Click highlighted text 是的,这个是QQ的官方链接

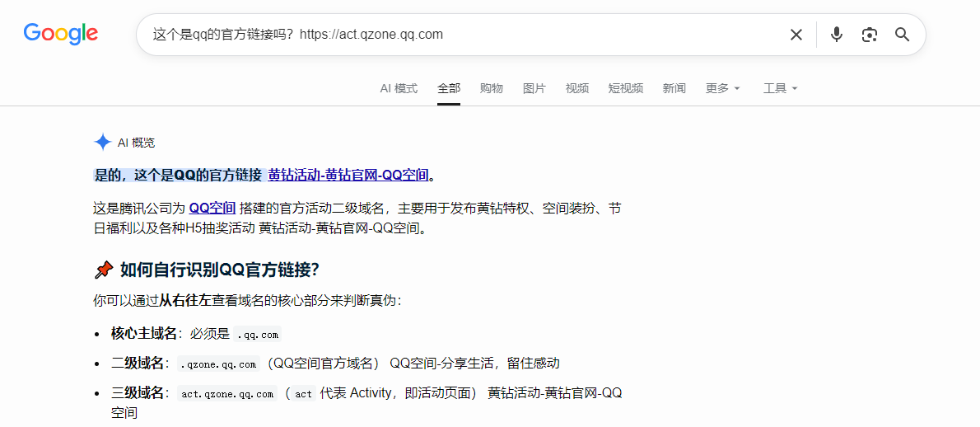click(x=178, y=176)
